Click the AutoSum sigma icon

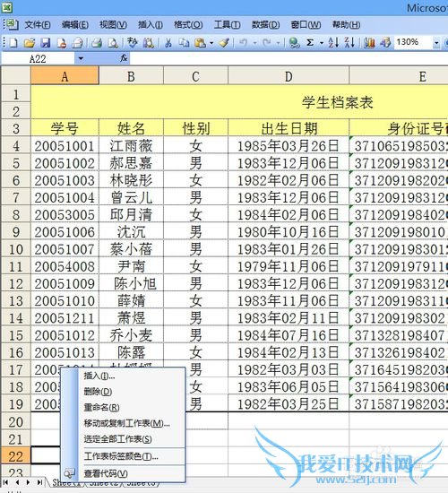pyautogui.click(x=310, y=42)
